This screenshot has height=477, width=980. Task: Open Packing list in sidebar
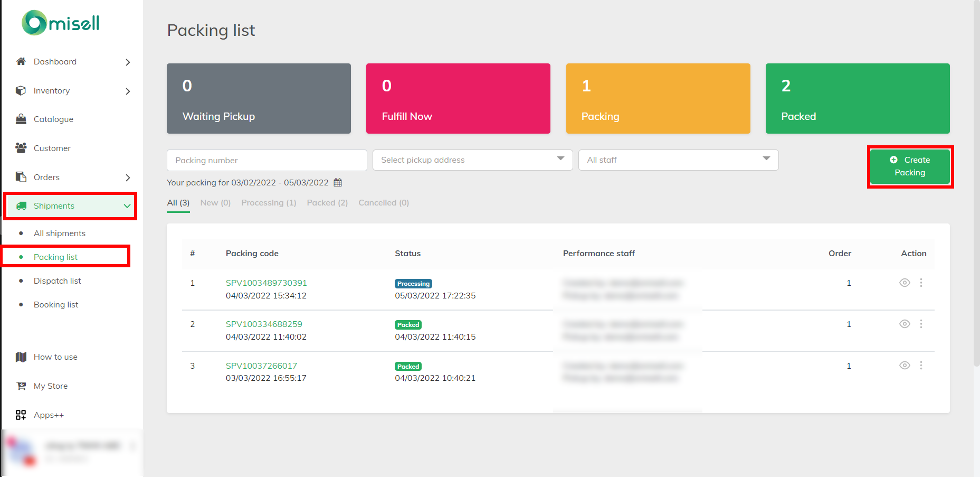55,257
